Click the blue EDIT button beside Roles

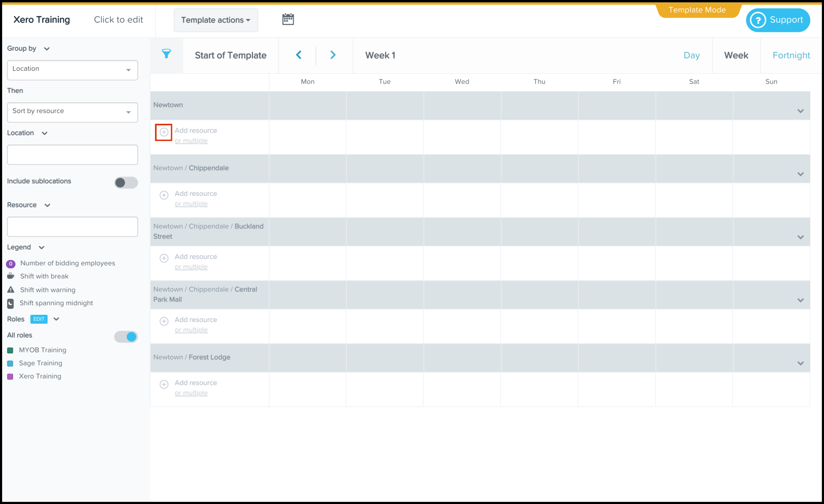(x=39, y=319)
